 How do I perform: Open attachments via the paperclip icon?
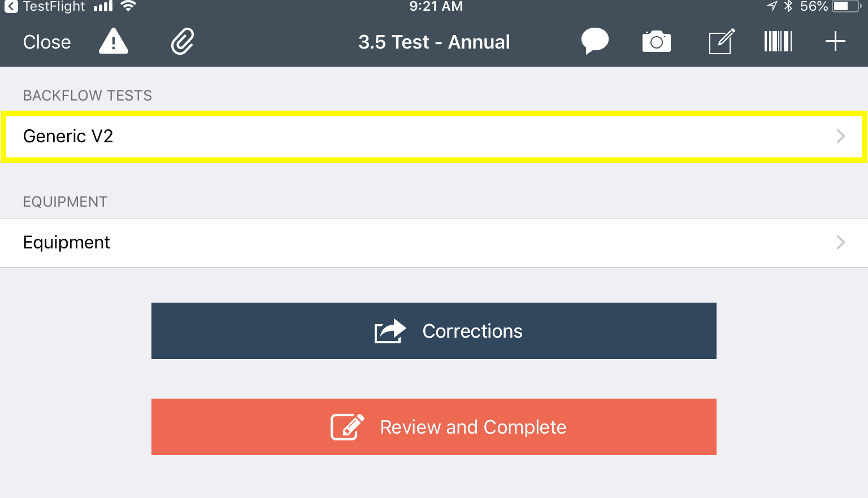pyautogui.click(x=183, y=41)
